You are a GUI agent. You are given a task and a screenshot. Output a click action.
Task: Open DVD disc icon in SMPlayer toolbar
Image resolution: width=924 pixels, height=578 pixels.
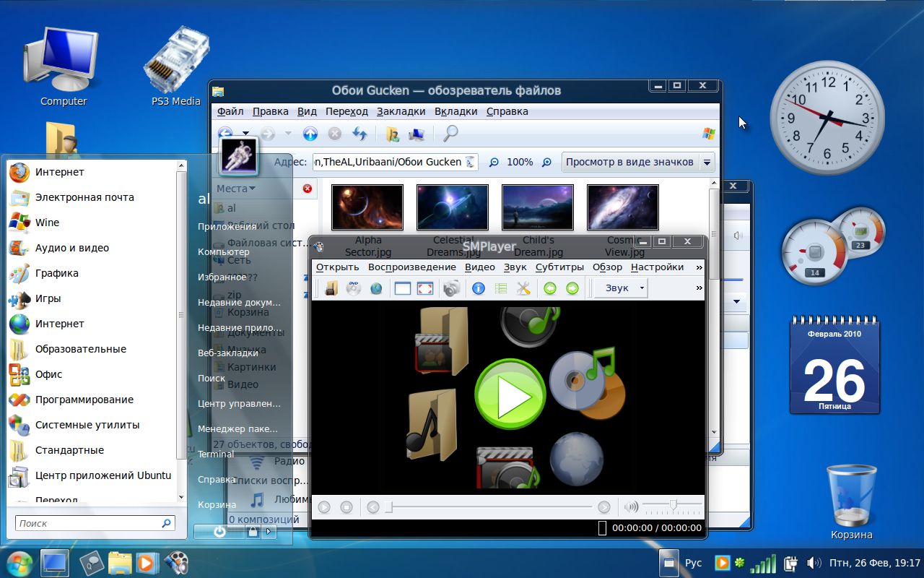click(354, 288)
